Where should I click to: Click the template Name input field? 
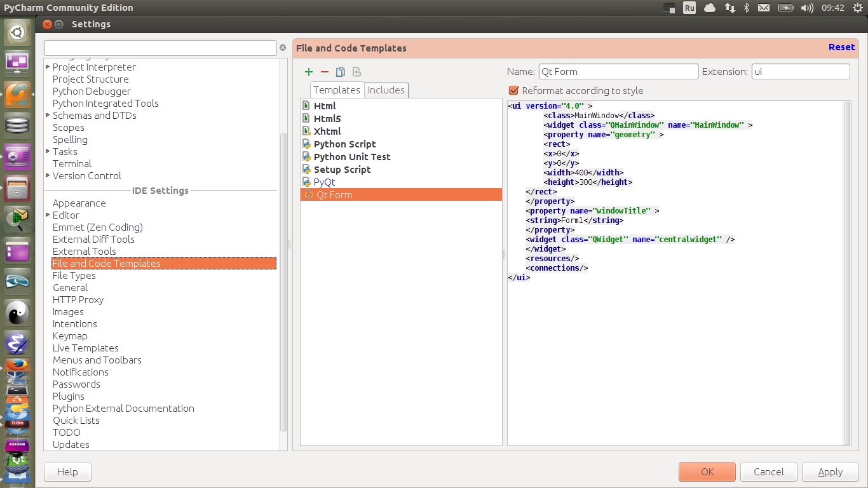point(618,72)
